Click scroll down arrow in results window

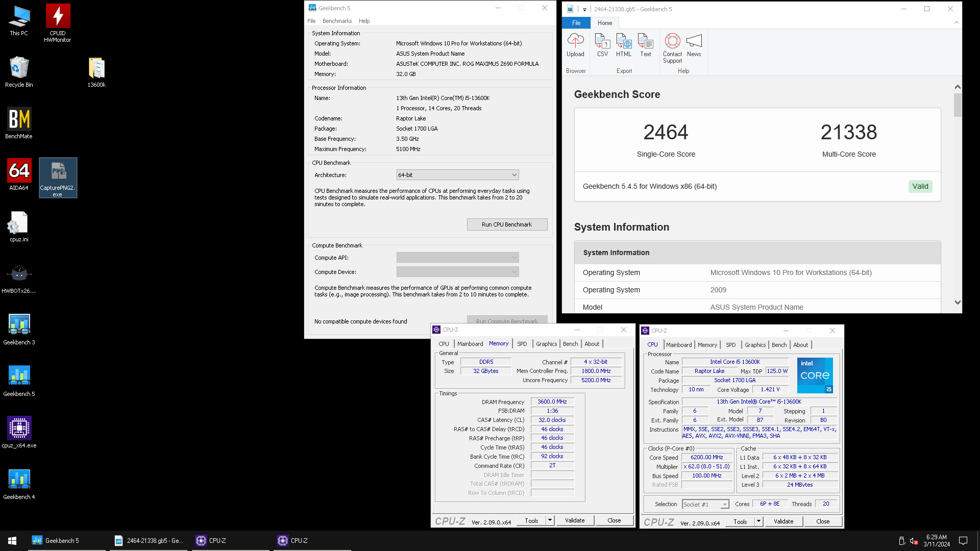[958, 302]
